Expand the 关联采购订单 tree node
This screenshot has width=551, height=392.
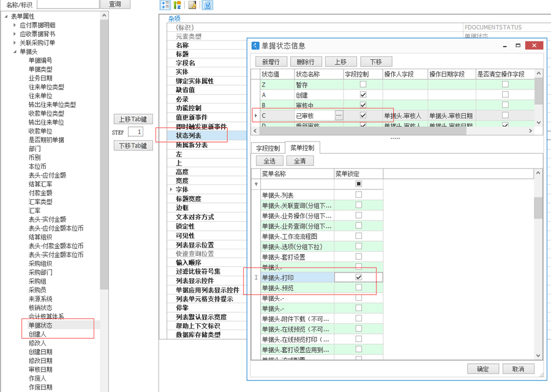point(15,42)
